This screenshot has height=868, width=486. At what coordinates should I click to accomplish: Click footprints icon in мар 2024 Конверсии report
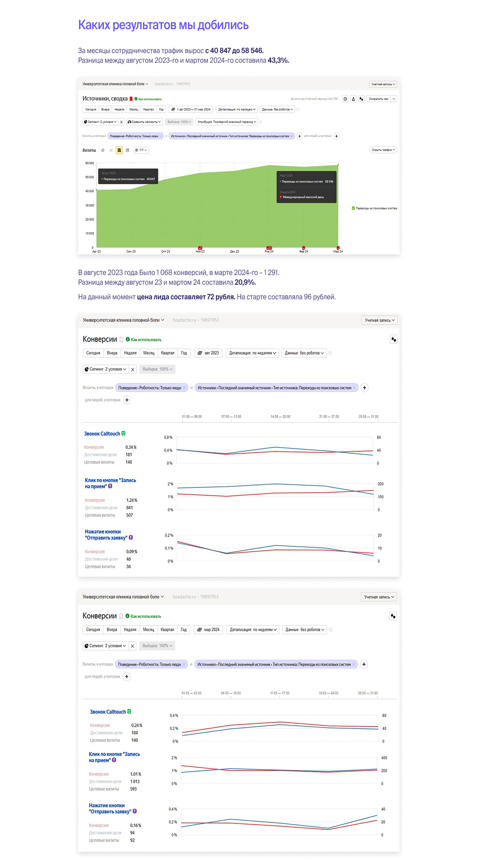click(393, 616)
